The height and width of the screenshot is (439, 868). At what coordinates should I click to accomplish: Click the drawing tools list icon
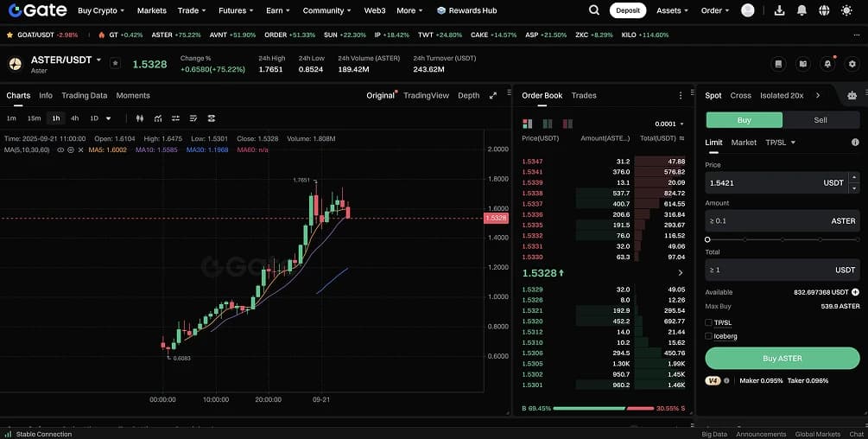point(193,118)
